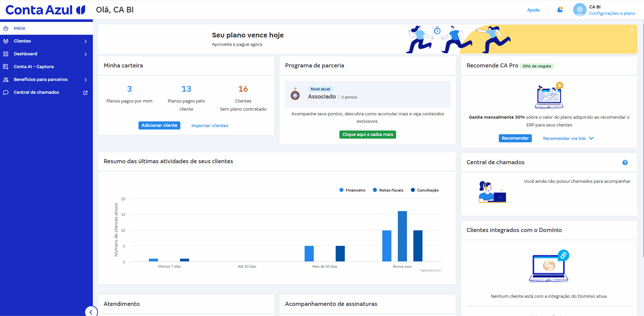The image size is (644, 316).
Task: Open the CA BI profile avatar
Action: [x=579, y=9]
